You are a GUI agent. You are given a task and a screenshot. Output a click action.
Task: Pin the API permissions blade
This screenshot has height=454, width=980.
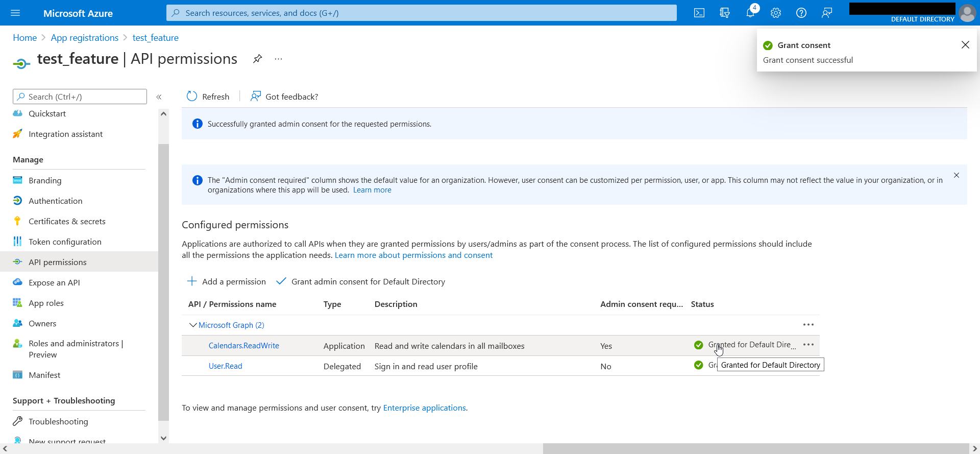[258, 59]
